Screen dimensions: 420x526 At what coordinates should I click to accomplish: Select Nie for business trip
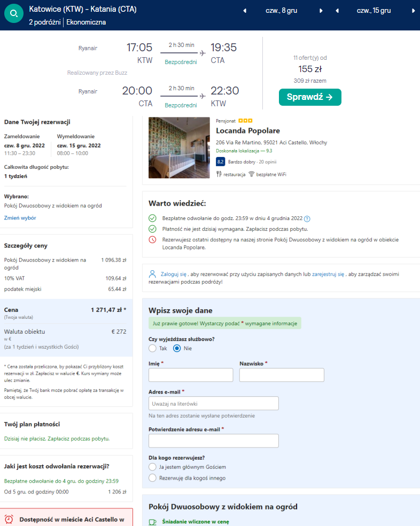pos(177,348)
